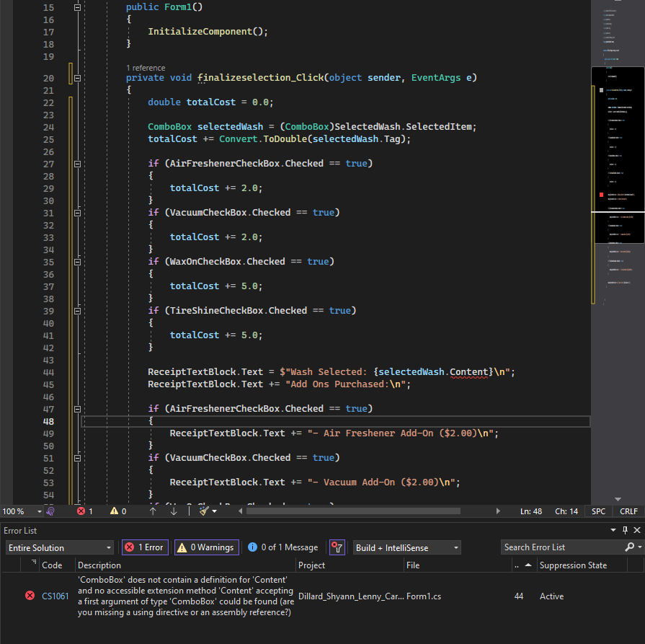Screen dimensions: 645x644
Task: Click the Dillard_Shyann_Lenny_Car... project cell
Action: tap(351, 596)
